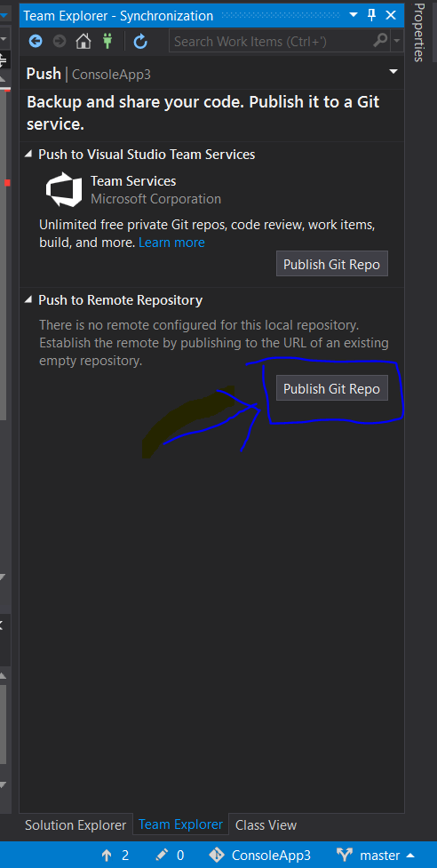
Task: Collapse Push to Remote Repository section
Action: 28,300
